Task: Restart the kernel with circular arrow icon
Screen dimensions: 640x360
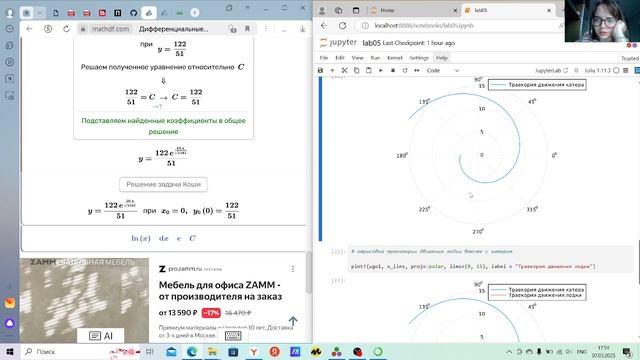Action: pos(405,71)
